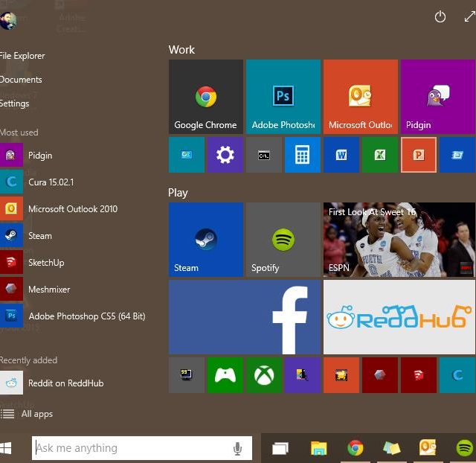Launch Pidgin from Most used list
This screenshot has width=476, height=463.
tap(73, 155)
